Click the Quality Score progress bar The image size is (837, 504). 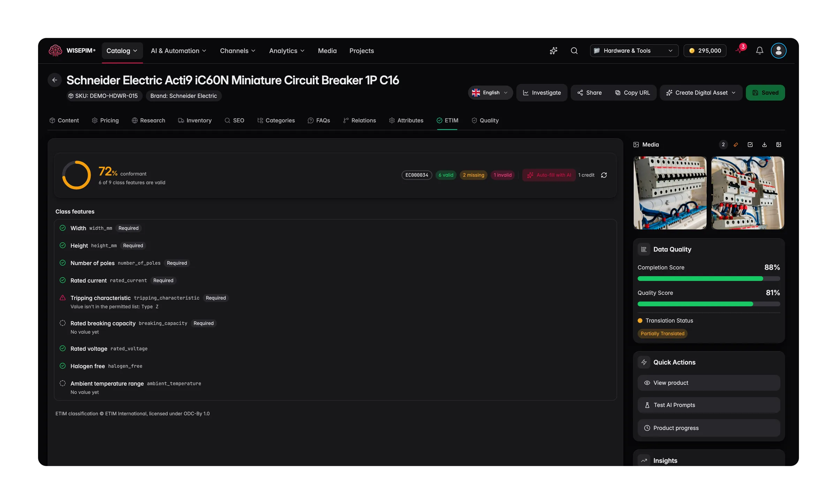pos(709,304)
